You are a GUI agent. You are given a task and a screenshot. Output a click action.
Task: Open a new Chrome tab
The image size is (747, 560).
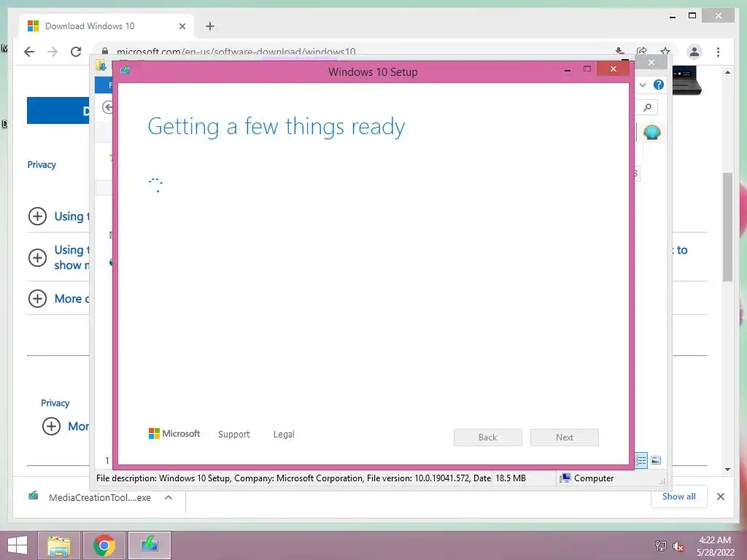click(x=210, y=26)
